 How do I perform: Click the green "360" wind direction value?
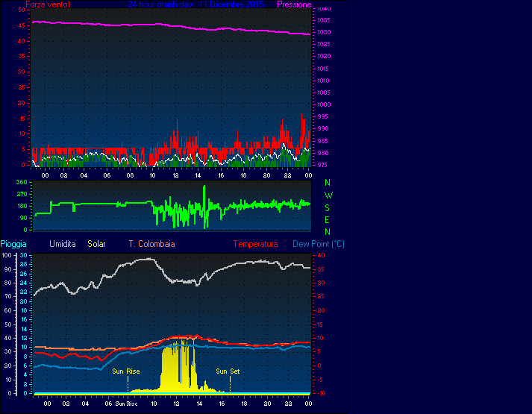22,182
